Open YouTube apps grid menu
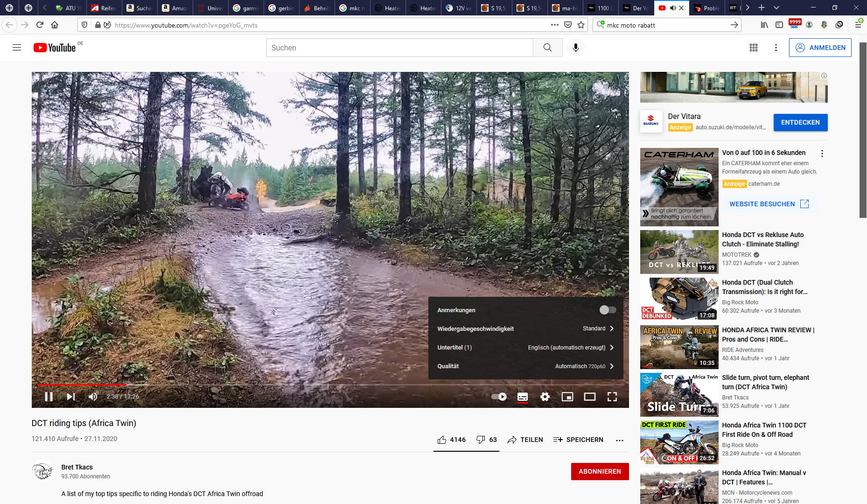This screenshot has height=504, width=867. [x=753, y=48]
